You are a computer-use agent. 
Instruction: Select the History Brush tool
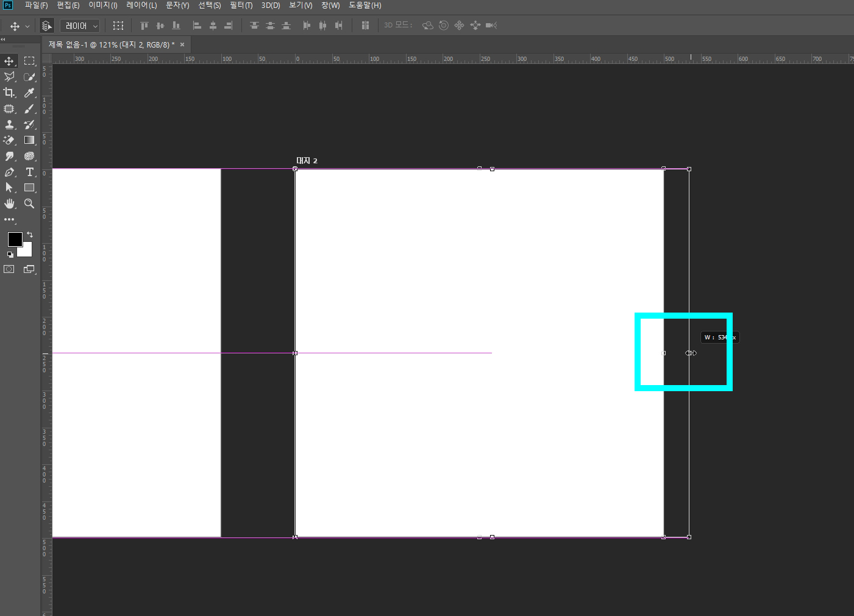[29, 124]
